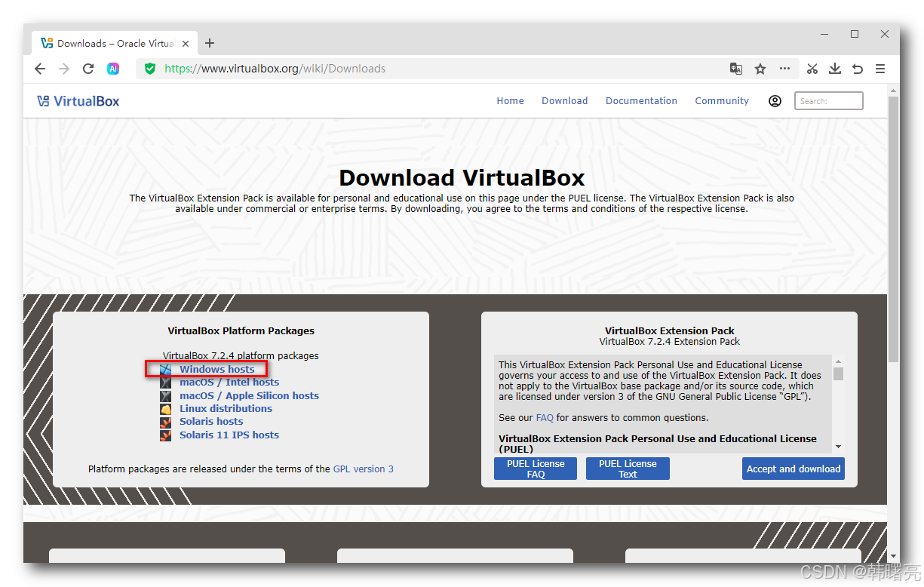Screen dimensions: 924x587
Task: Click the macOS / Intel hosts link
Action: 229,383
